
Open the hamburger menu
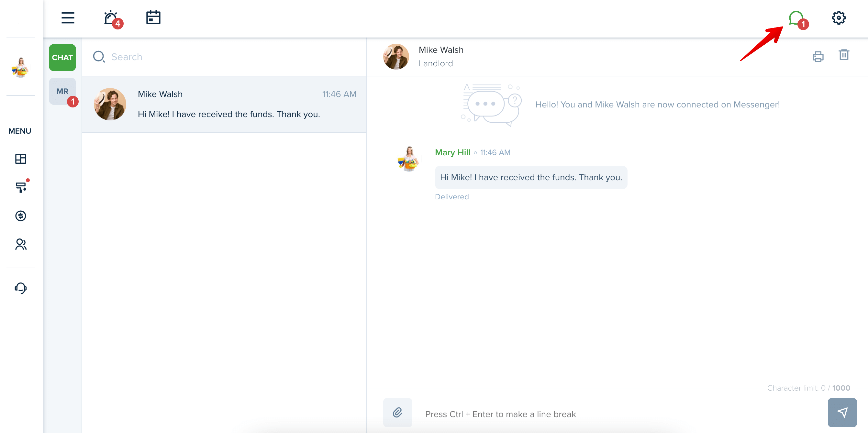pos(68,18)
